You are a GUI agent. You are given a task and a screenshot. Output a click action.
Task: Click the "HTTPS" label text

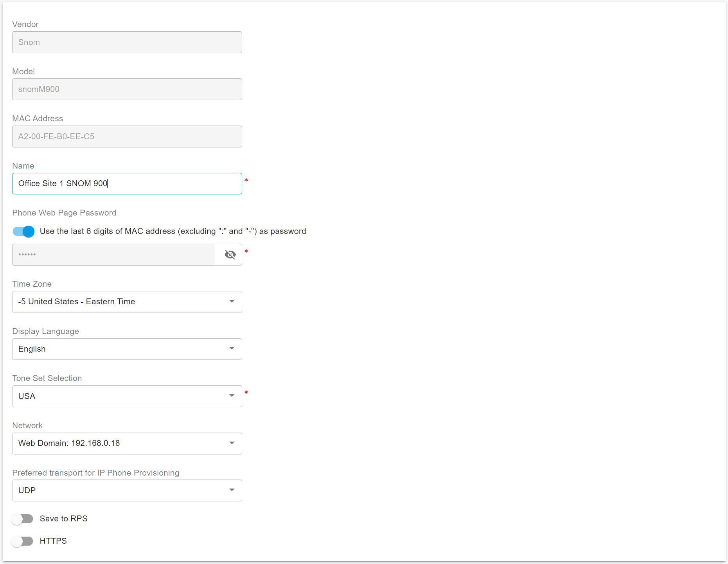[x=53, y=541]
